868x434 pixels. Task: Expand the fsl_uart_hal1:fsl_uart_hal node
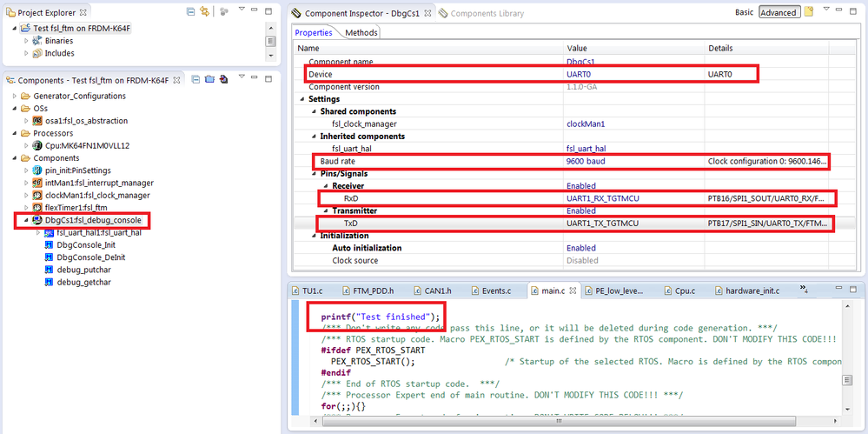coord(37,232)
